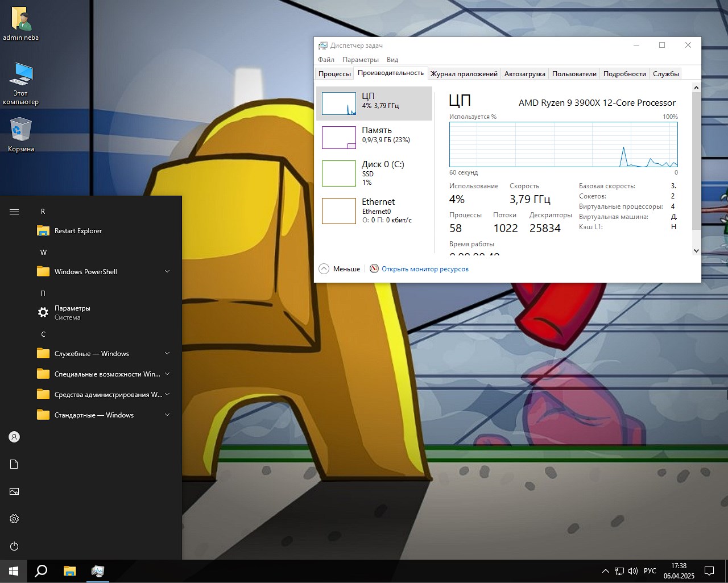Viewport: 728px width, 583px height.
Task: Select the Корзина recycle bin icon
Action: tap(21, 135)
